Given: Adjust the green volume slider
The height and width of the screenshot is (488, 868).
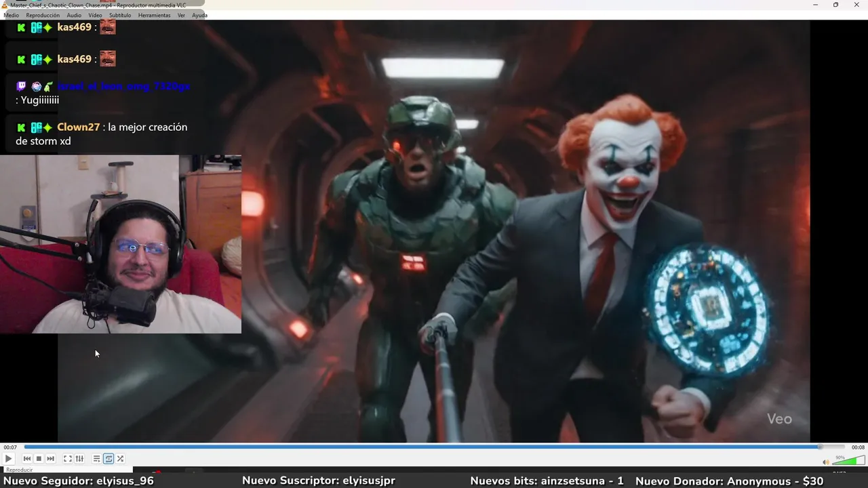Looking at the screenshot, I should click(848, 461).
